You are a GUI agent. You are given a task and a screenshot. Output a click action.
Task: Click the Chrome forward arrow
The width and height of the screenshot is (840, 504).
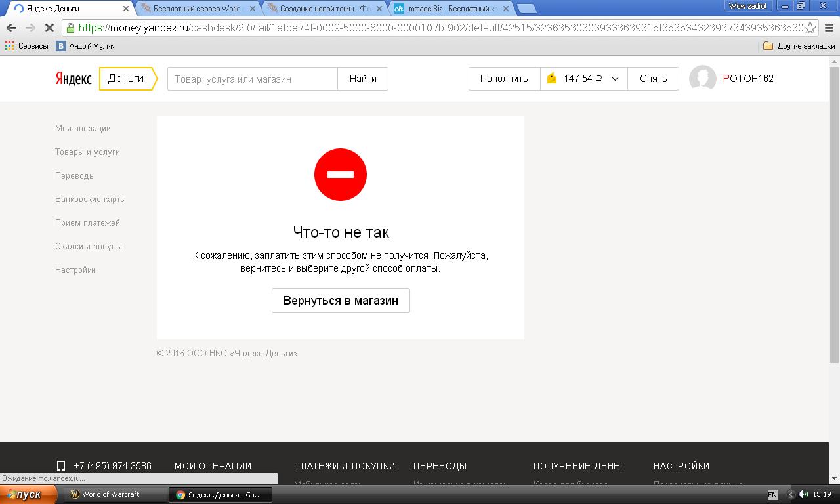30,28
